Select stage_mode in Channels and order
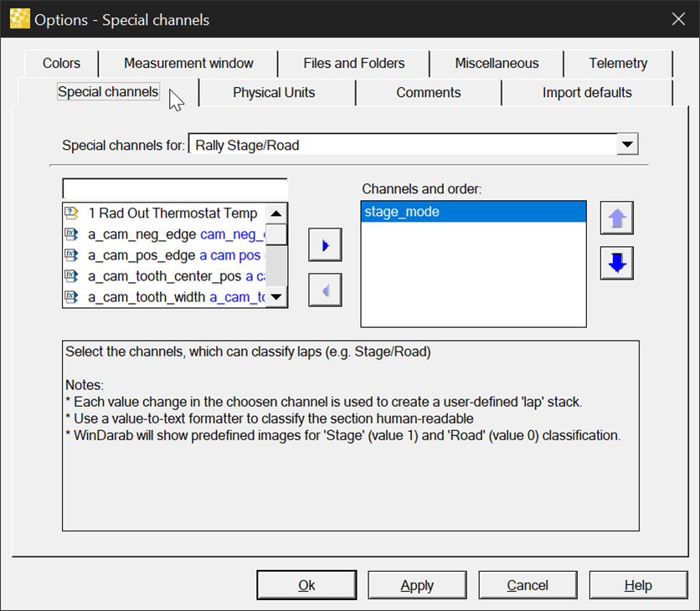Image resolution: width=700 pixels, height=611 pixels. (x=473, y=212)
